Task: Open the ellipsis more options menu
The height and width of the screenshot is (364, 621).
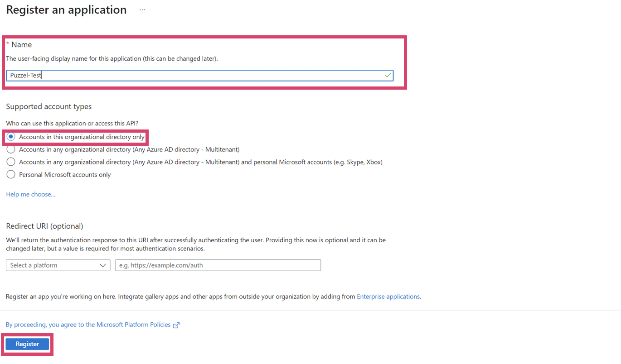Action: (x=142, y=10)
